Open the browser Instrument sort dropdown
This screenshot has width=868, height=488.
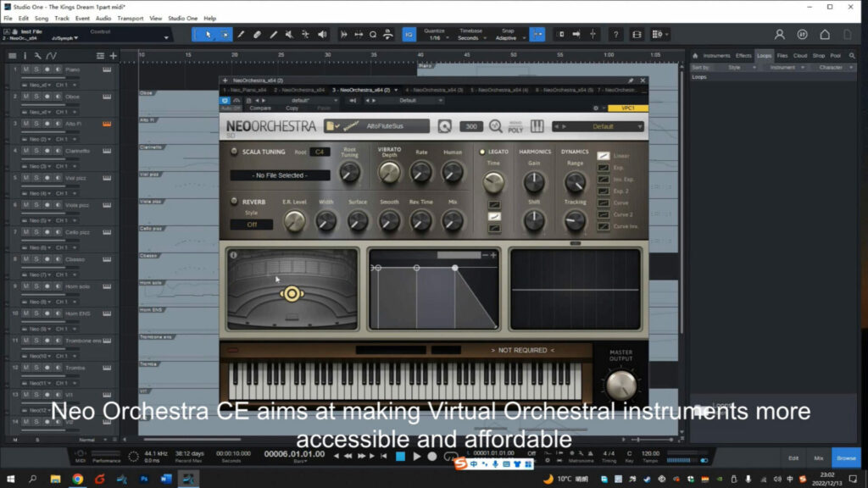[x=787, y=68]
